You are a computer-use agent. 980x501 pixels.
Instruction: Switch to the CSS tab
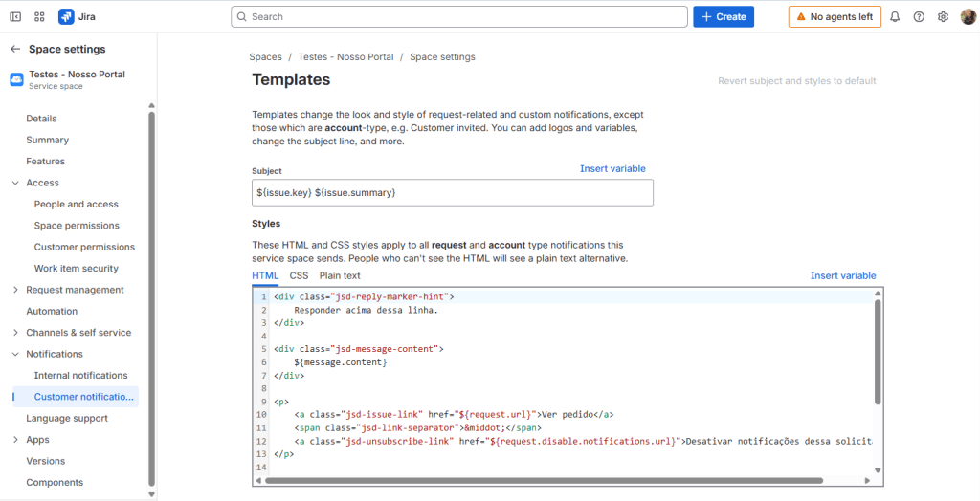coord(299,275)
